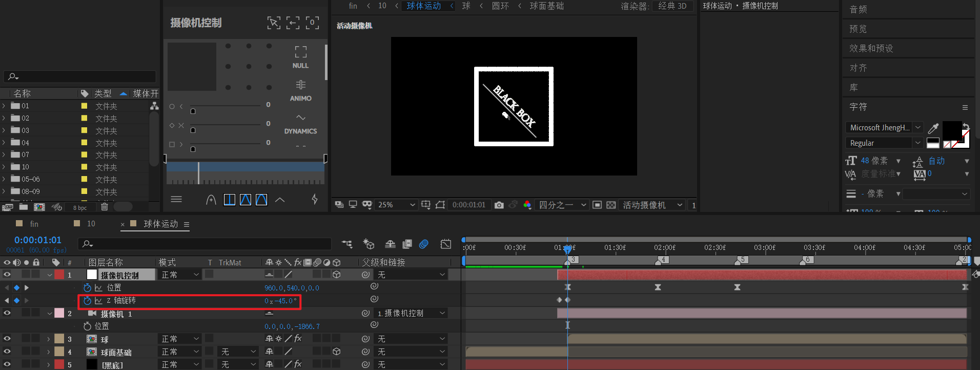This screenshot has height=370, width=980.
Task: Open the graph editor icon in timeline
Action: 446,244
